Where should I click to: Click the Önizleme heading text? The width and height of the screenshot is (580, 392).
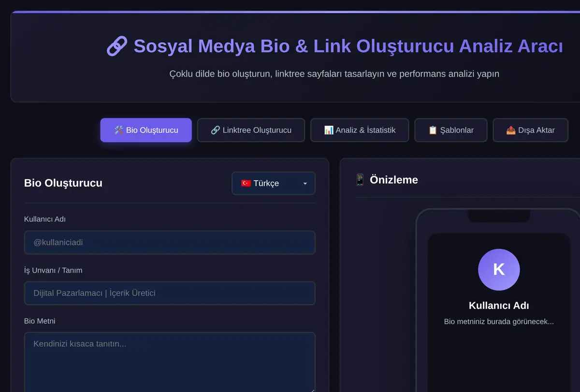tap(394, 180)
